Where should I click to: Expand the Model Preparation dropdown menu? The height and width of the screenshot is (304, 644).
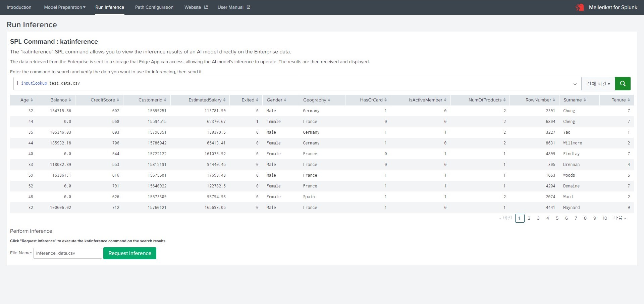(65, 7)
